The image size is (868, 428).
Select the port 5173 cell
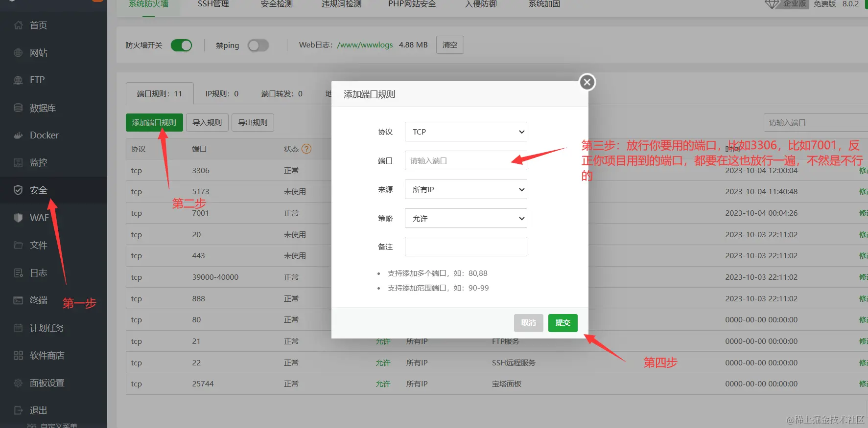(x=201, y=192)
